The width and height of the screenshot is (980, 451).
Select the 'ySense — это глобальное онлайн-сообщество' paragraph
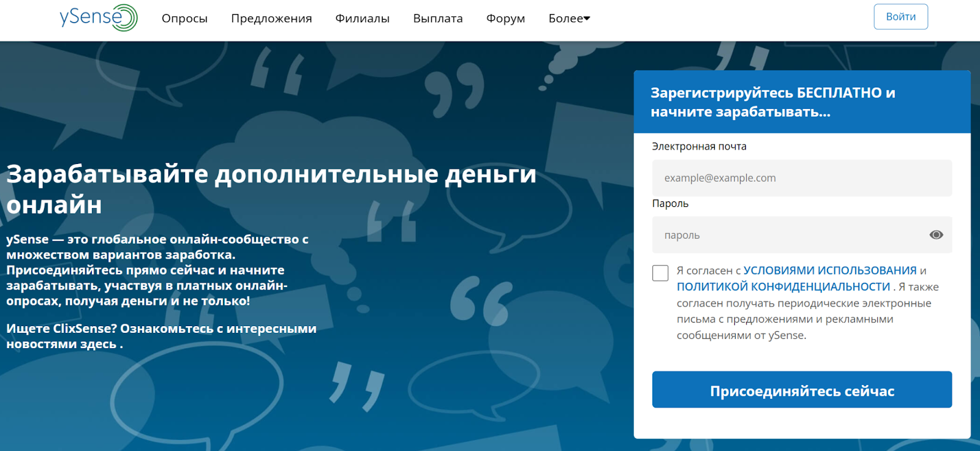pyautogui.click(x=157, y=270)
